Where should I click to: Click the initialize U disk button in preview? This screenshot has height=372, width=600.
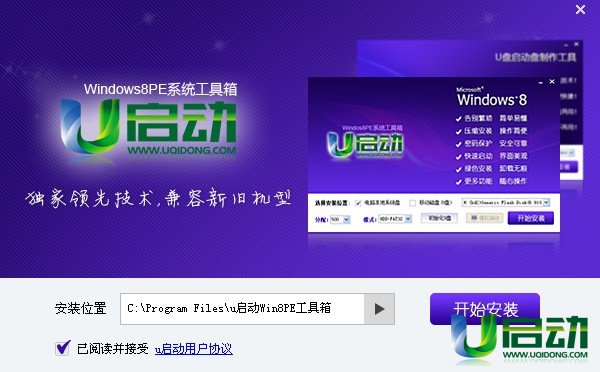[x=439, y=218]
